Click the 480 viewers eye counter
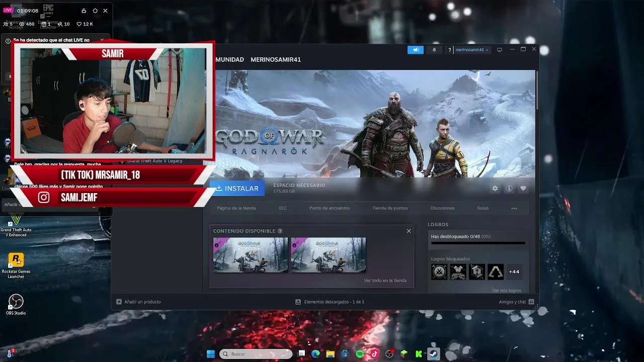The width and height of the screenshot is (644, 362). click(x=27, y=24)
